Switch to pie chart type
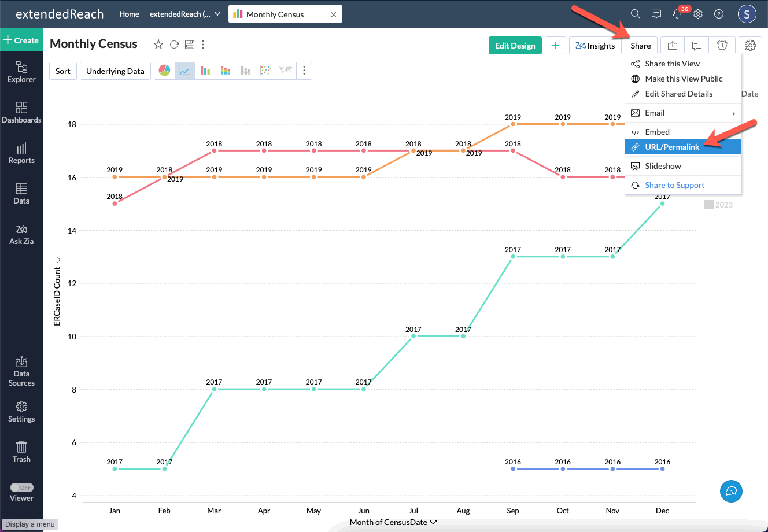This screenshot has width=768, height=532. coord(165,71)
